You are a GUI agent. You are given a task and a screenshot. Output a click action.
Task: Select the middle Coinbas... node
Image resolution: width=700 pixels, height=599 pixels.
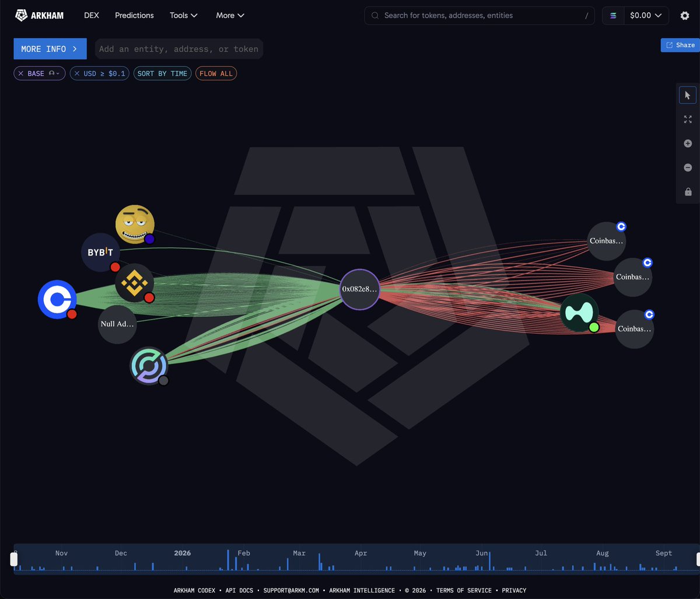pyautogui.click(x=633, y=278)
